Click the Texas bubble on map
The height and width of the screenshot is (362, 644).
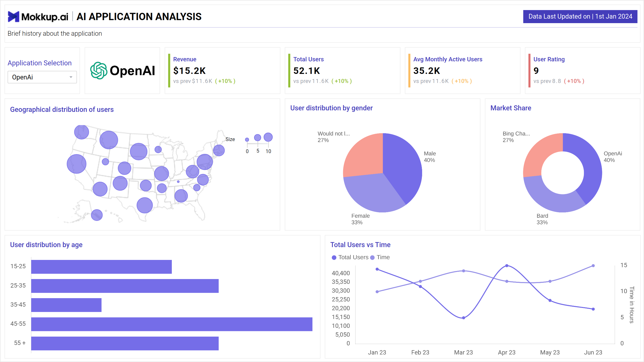click(145, 205)
